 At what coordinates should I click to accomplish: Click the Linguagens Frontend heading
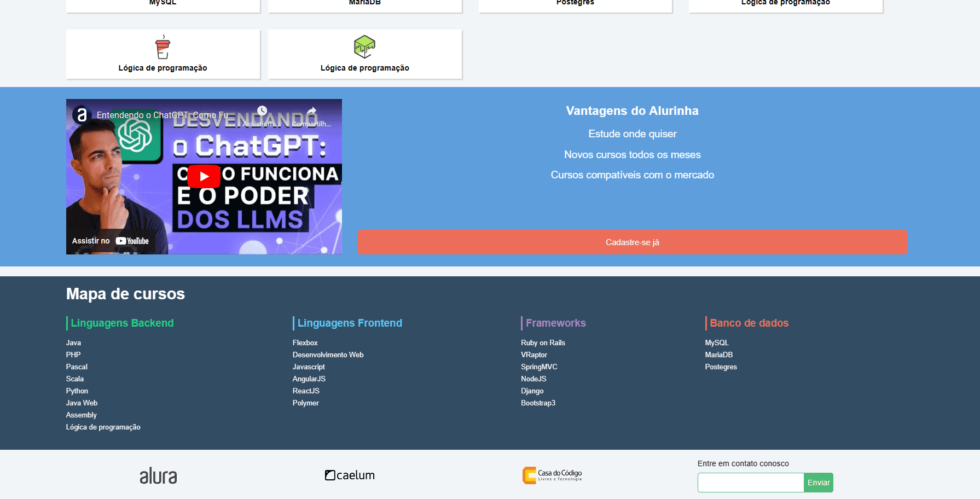350,323
